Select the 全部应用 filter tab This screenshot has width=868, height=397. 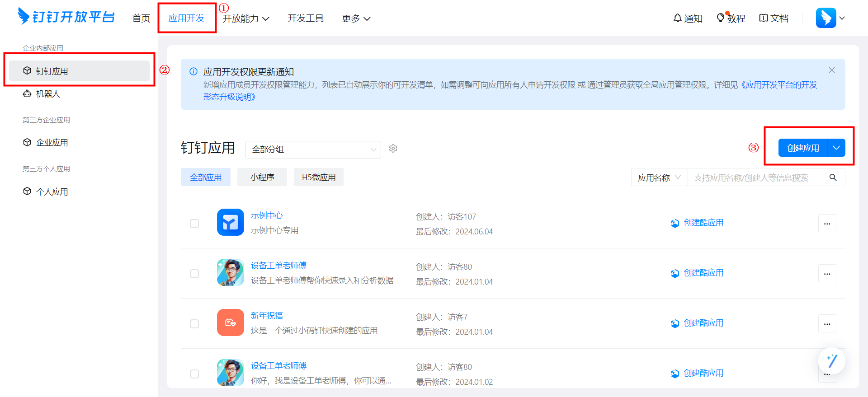coord(206,177)
